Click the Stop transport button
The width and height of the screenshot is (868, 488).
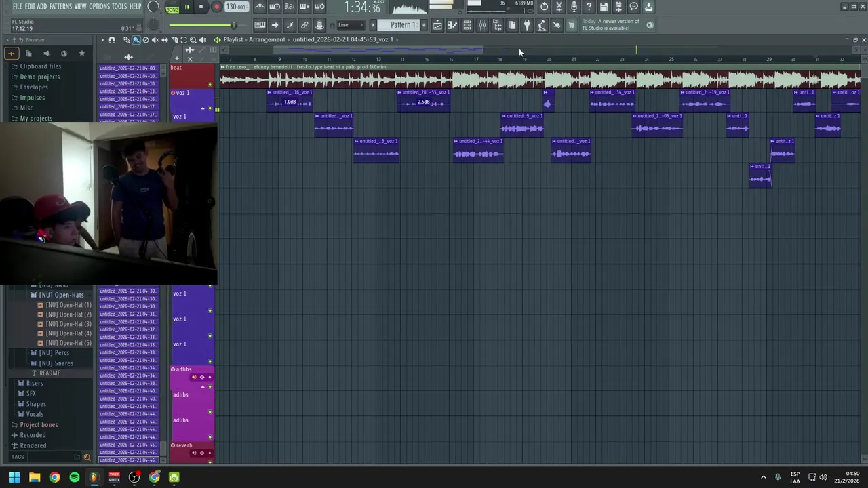pos(201,7)
